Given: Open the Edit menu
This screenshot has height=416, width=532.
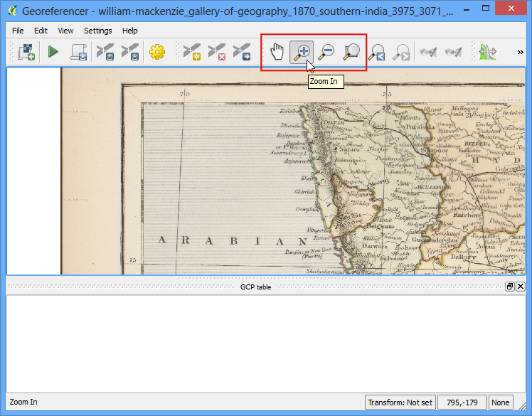Looking at the screenshot, I should (x=41, y=31).
